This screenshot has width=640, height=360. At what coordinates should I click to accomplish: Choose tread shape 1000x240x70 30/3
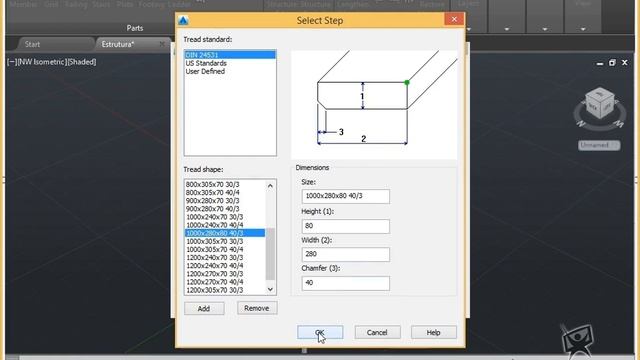click(225, 217)
